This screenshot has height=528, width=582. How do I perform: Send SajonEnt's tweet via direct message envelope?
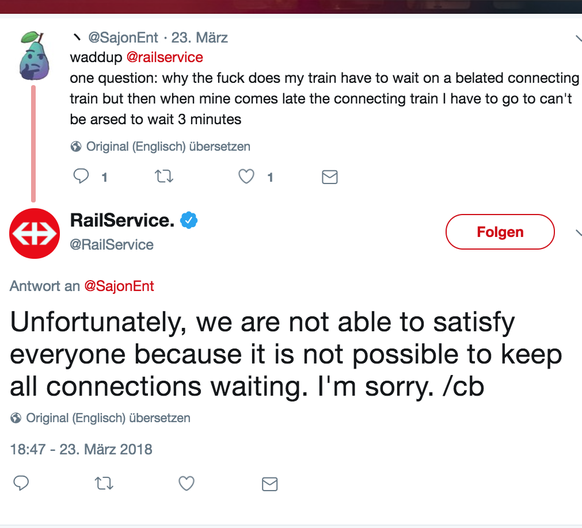coord(330,177)
